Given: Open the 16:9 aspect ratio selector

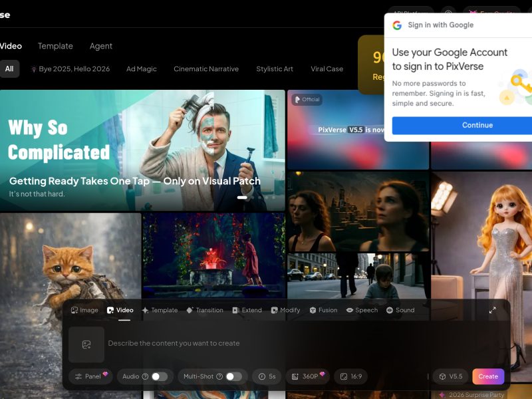Looking at the screenshot, I should tap(350, 376).
